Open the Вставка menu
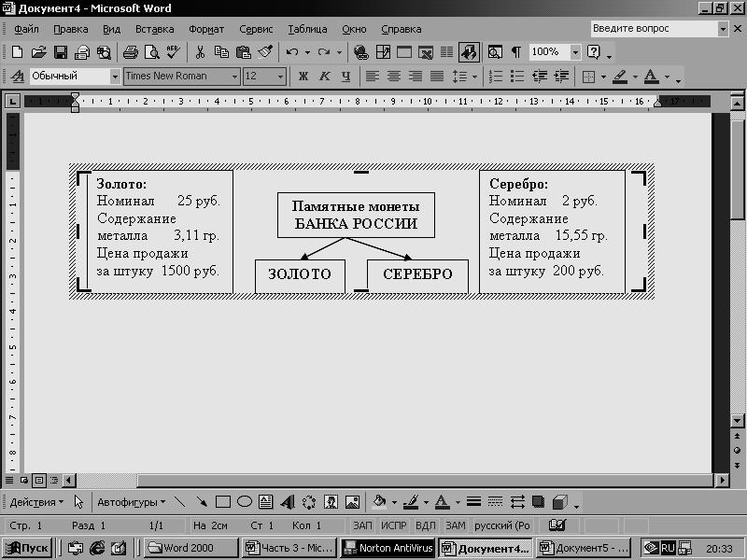The image size is (747, 560). coord(154,29)
